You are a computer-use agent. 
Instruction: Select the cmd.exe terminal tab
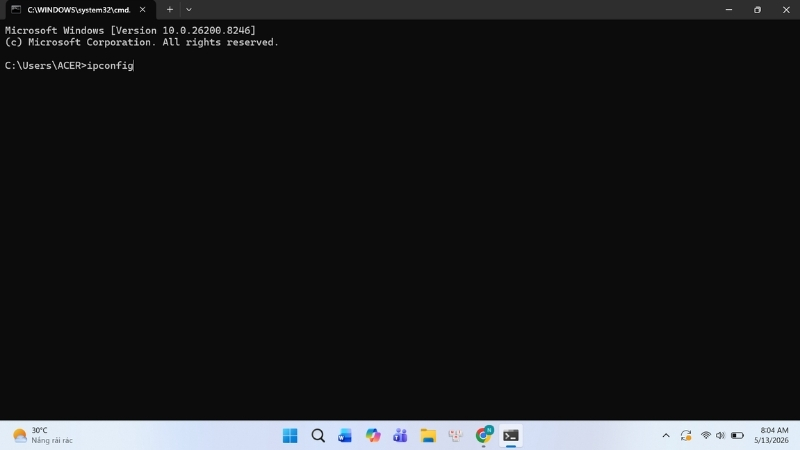point(79,10)
